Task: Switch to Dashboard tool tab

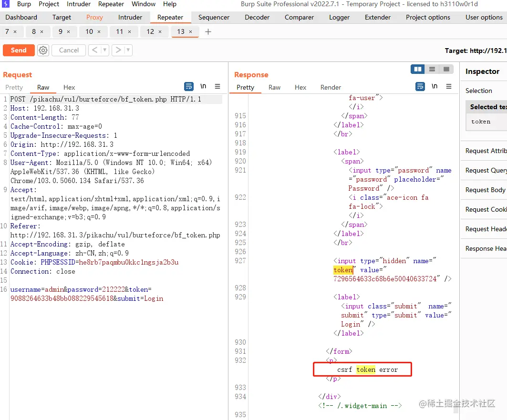Action: tap(21, 18)
